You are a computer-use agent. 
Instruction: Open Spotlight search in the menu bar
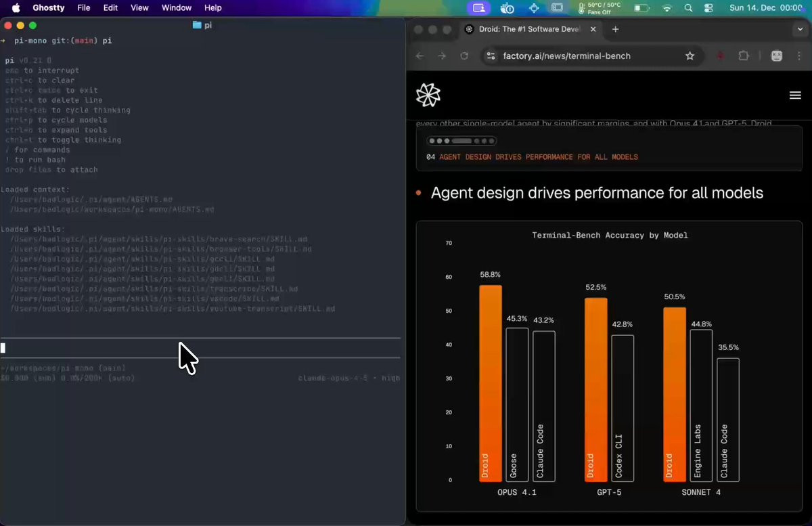coord(688,8)
